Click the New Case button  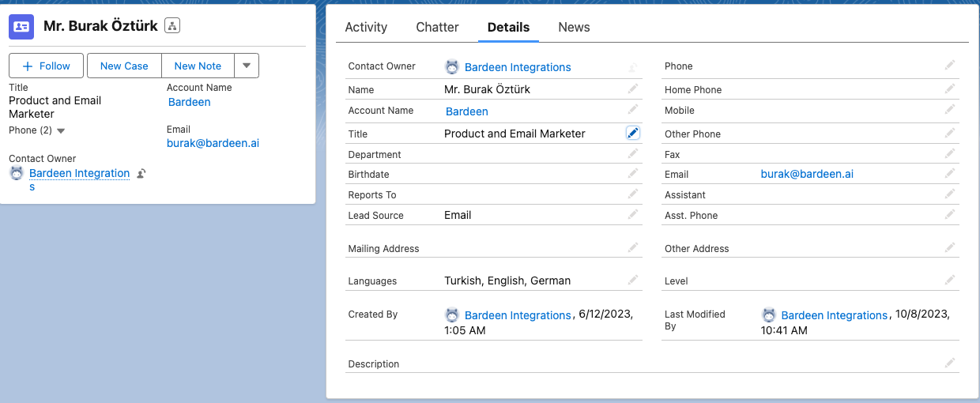click(124, 66)
